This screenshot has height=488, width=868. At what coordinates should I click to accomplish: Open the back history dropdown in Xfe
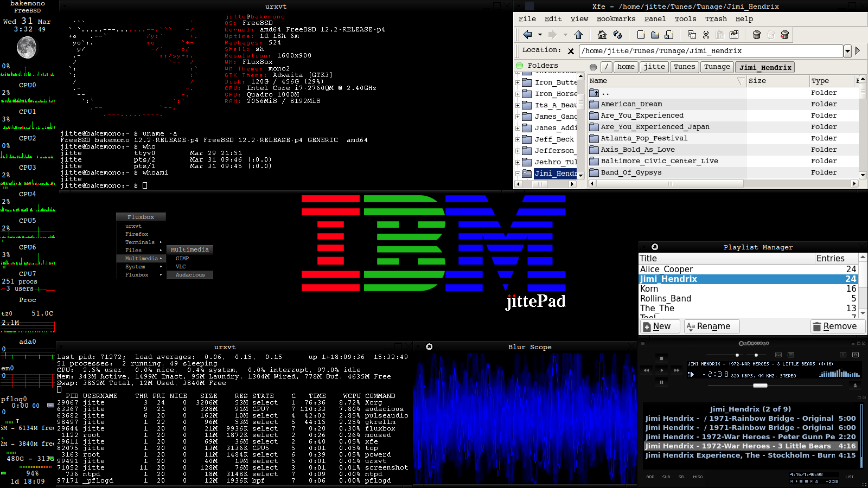(540, 35)
